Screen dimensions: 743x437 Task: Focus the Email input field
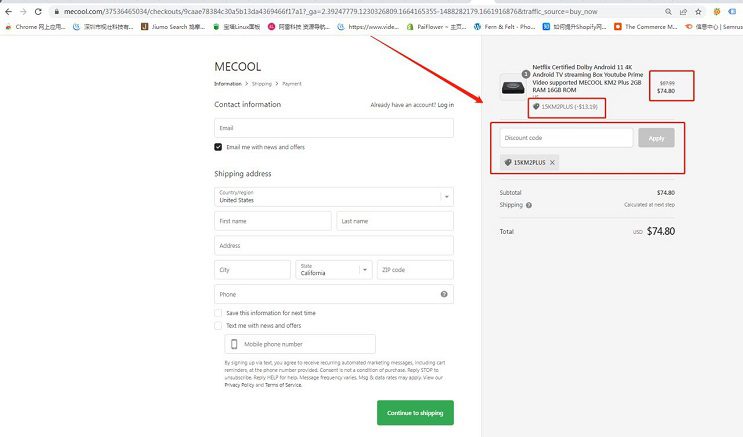pos(334,128)
